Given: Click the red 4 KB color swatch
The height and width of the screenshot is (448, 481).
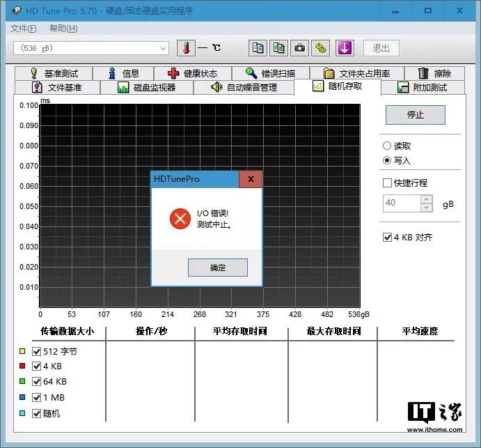Looking at the screenshot, I should point(23,366).
